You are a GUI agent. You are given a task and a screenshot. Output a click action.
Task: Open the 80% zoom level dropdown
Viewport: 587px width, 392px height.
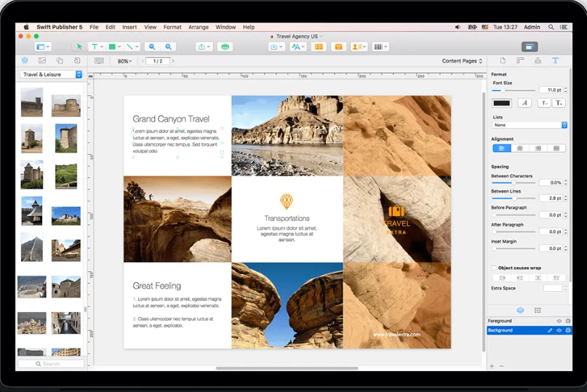124,61
